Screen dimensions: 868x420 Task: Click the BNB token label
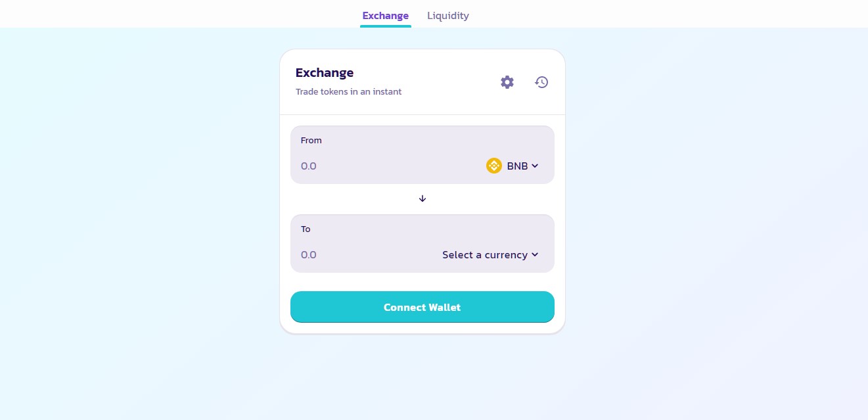[517, 166]
